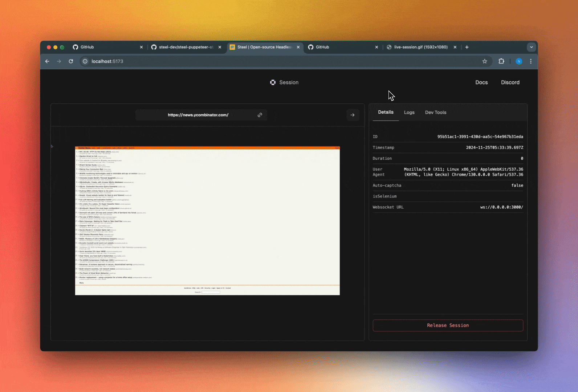Click the arrow go button beside URL
Screen dimensions: 578x392
tap(353, 115)
